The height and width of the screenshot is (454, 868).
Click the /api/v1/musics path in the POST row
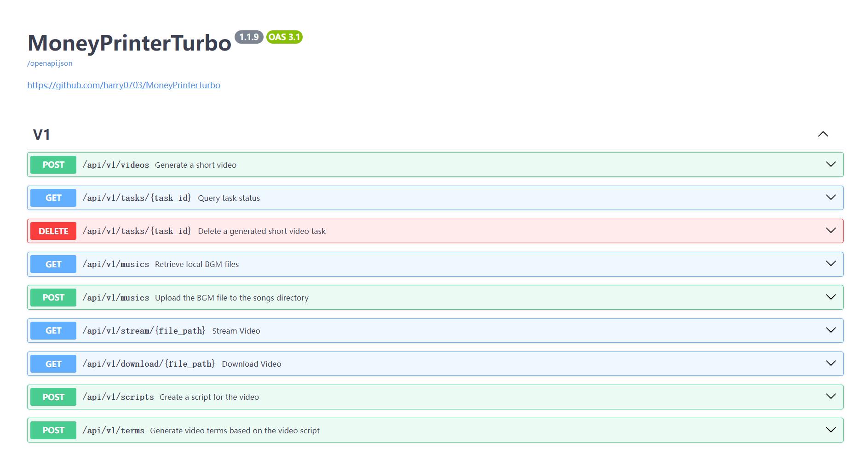pyautogui.click(x=115, y=298)
